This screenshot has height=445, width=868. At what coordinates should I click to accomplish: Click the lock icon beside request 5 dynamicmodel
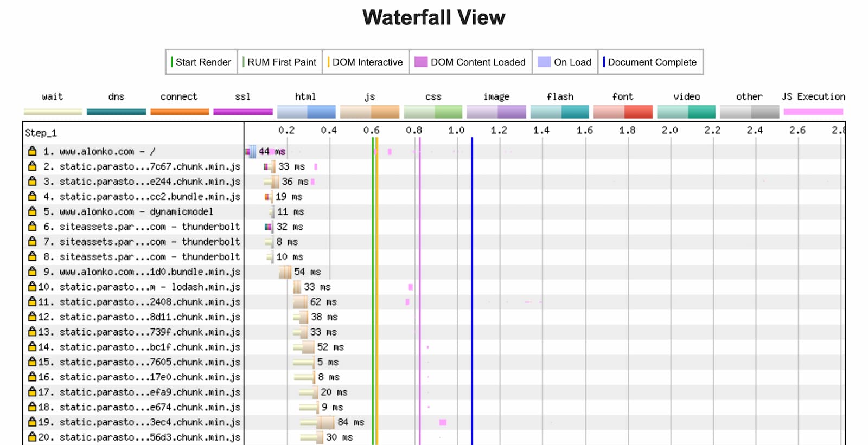(33, 211)
